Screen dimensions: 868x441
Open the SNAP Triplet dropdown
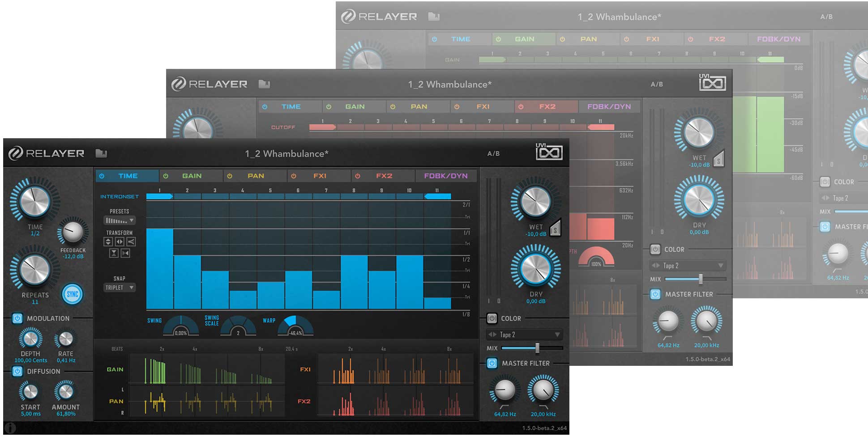[x=120, y=288]
